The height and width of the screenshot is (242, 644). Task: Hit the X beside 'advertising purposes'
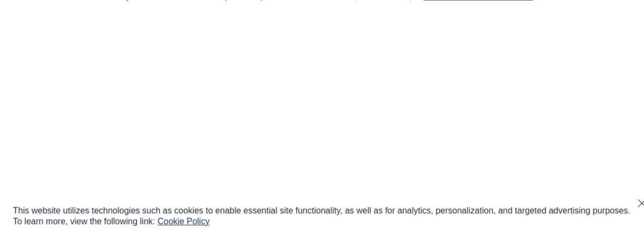click(x=640, y=203)
